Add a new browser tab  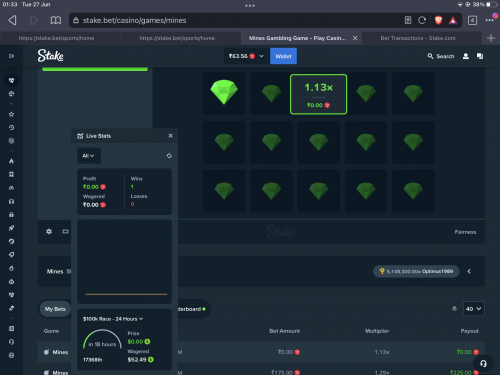pyautogui.click(x=491, y=38)
